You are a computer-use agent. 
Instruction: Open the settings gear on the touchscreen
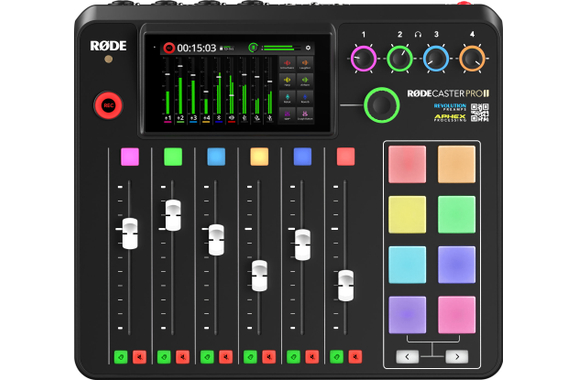[x=308, y=48]
